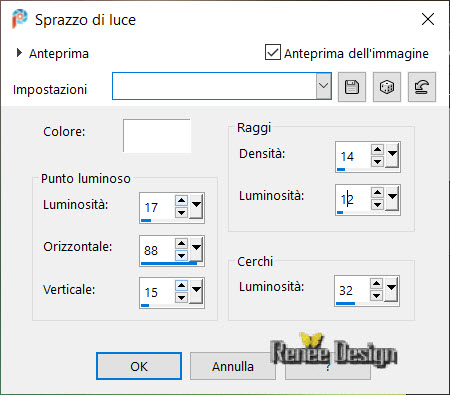
Task: Increase Orizzontale value with up arrow
Action: click(x=181, y=243)
